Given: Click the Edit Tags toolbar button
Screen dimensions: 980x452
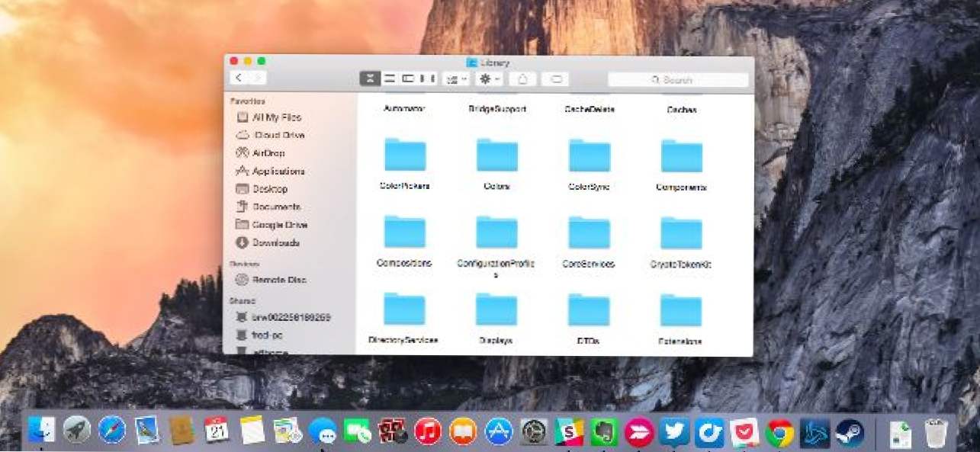Looking at the screenshot, I should pos(556,79).
